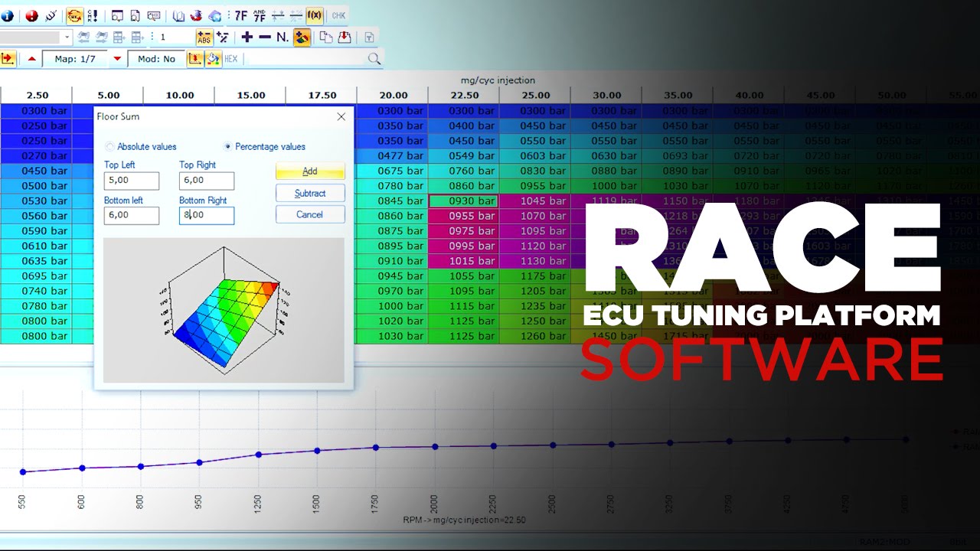980x551 pixels.
Task: Click the plug connection icon
Action: [x=51, y=15]
